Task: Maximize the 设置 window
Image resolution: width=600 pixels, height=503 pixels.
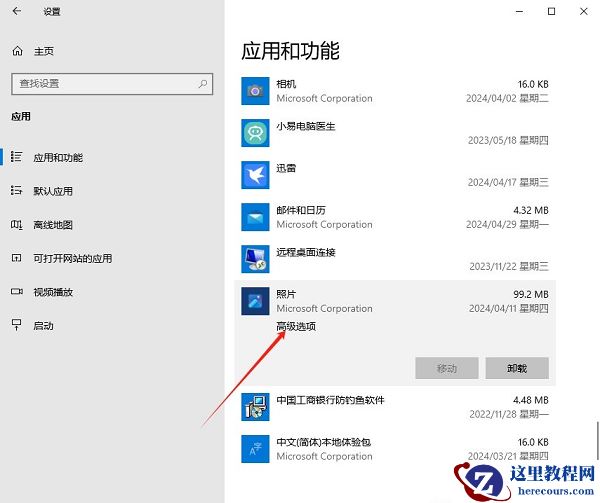Action: click(551, 11)
